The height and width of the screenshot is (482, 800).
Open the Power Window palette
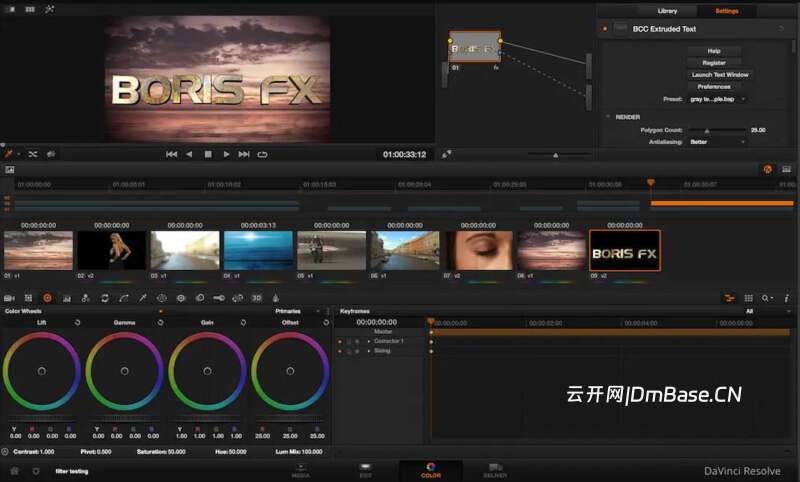[x=162, y=298]
